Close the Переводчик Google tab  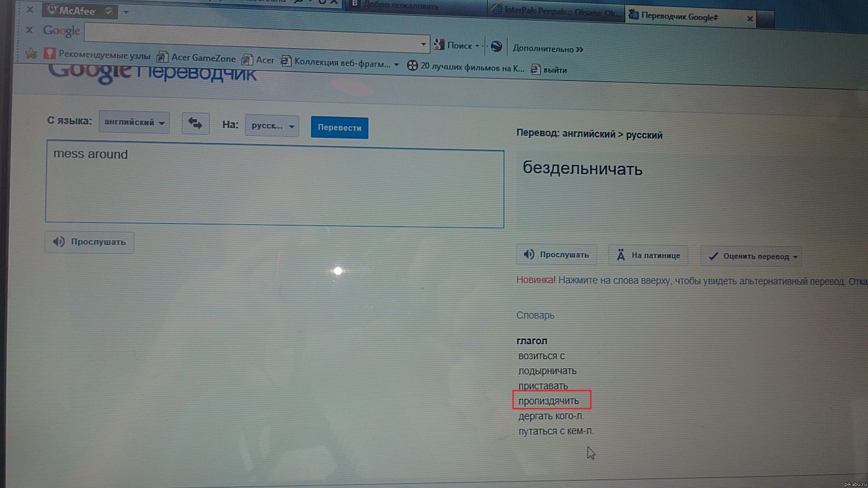point(750,19)
